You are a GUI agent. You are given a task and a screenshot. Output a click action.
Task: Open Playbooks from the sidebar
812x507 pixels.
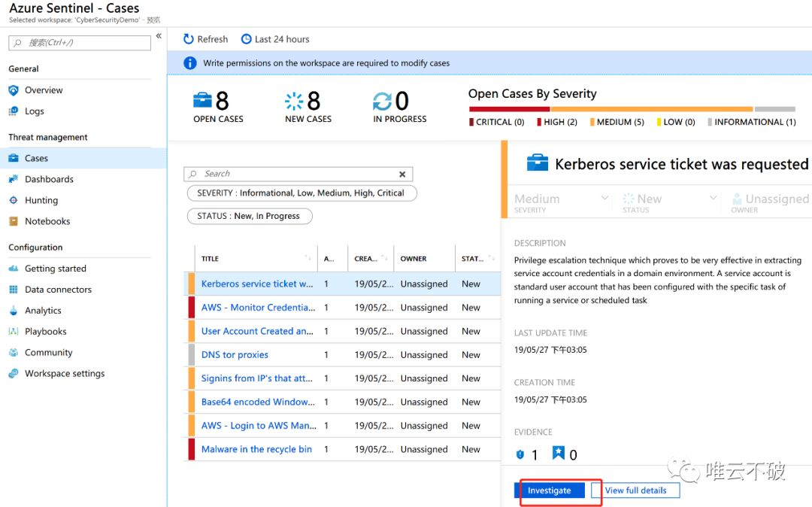coord(46,332)
